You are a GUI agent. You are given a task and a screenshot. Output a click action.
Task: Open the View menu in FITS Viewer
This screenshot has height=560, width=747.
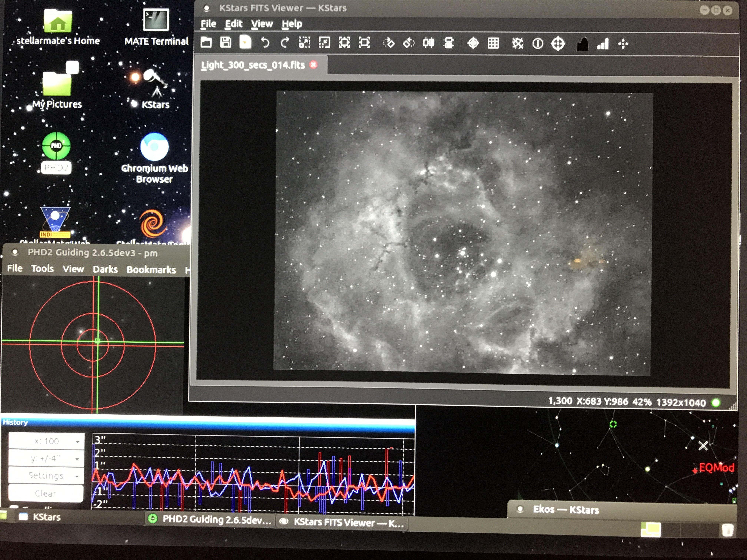(x=261, y=24)
